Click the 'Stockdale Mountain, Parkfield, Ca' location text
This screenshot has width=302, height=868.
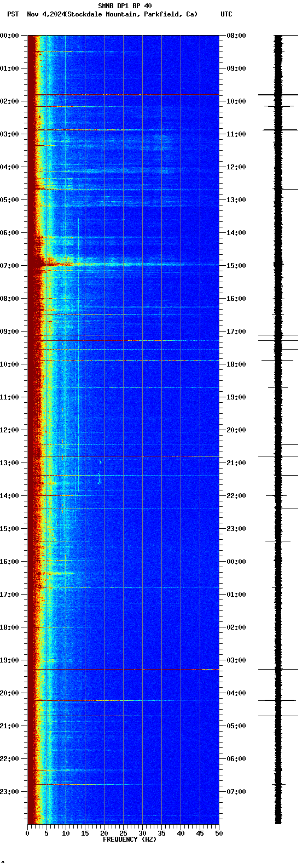pyautogui.click(x=131, y=14)
